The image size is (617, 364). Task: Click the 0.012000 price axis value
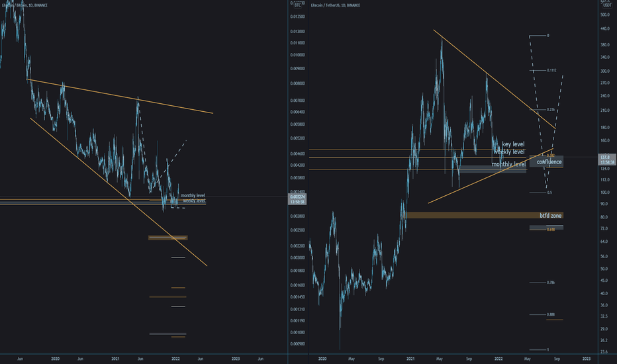[297, 32]
